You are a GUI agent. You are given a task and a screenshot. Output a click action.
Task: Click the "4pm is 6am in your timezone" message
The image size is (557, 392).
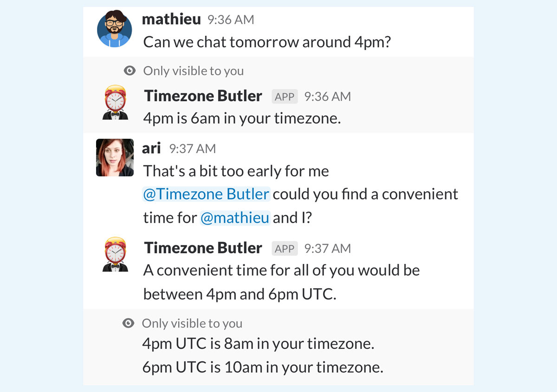pyautogui.click(x=242, y=118)
